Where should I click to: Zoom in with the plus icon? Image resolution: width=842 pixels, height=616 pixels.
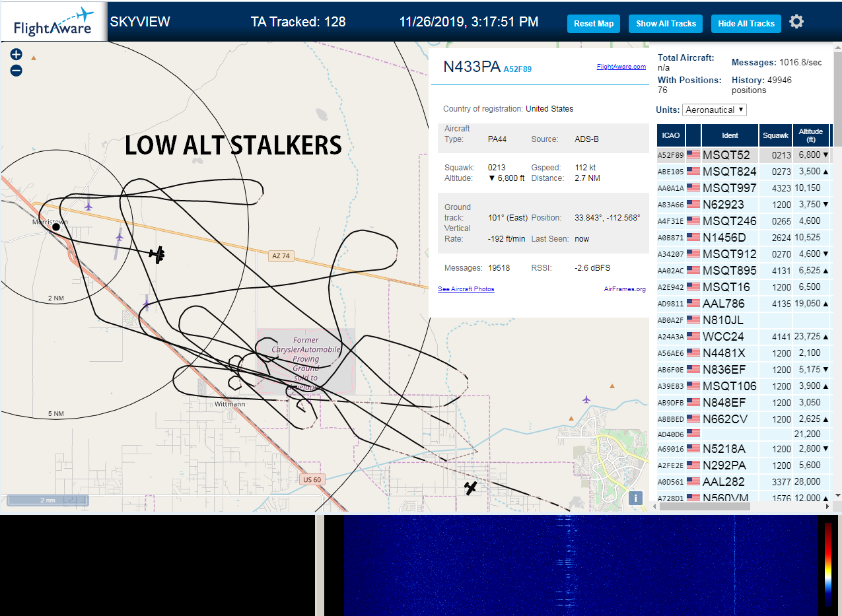coord(17,54)
